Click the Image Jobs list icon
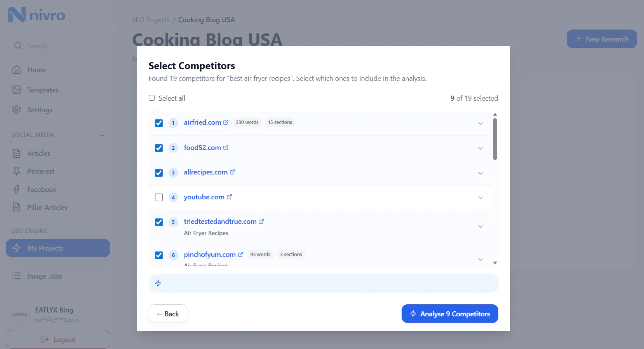The image size is (644, 349). pyautogui.click(x=16, y=276)
